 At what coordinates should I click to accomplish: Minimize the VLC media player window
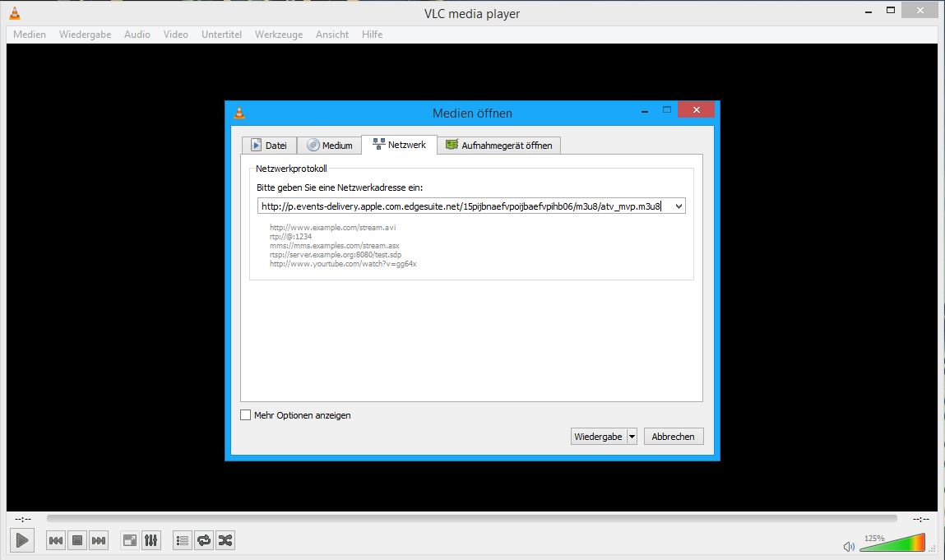point(869,12)
